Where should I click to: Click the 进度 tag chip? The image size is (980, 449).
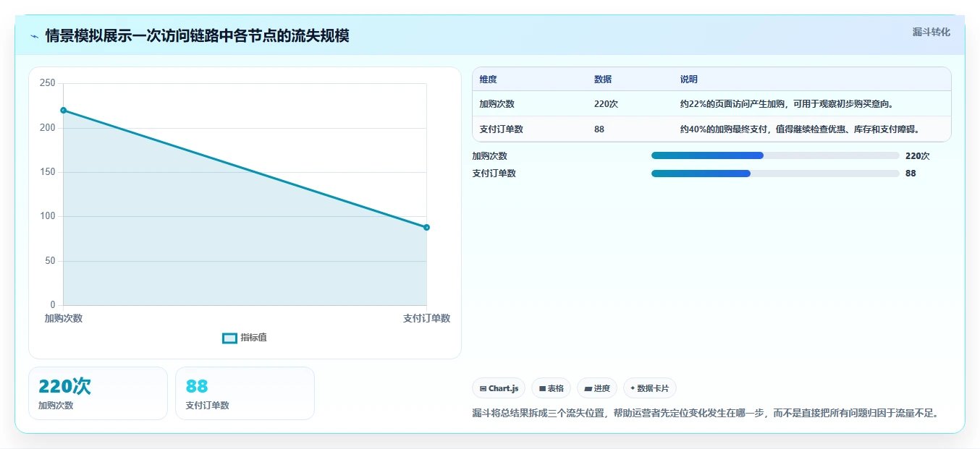(597, 388)
